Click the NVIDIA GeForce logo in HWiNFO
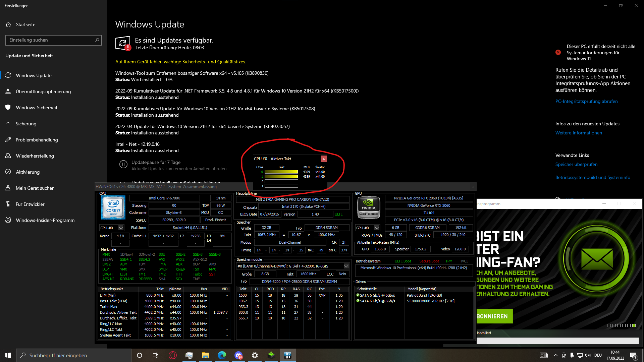The height and width of the screenshot is (362, 644). [x=369, y=208]
